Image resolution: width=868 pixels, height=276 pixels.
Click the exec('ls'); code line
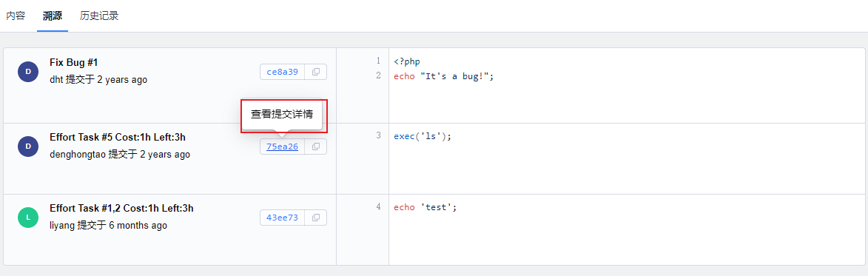pyautogui.click(x=423, y=135)
